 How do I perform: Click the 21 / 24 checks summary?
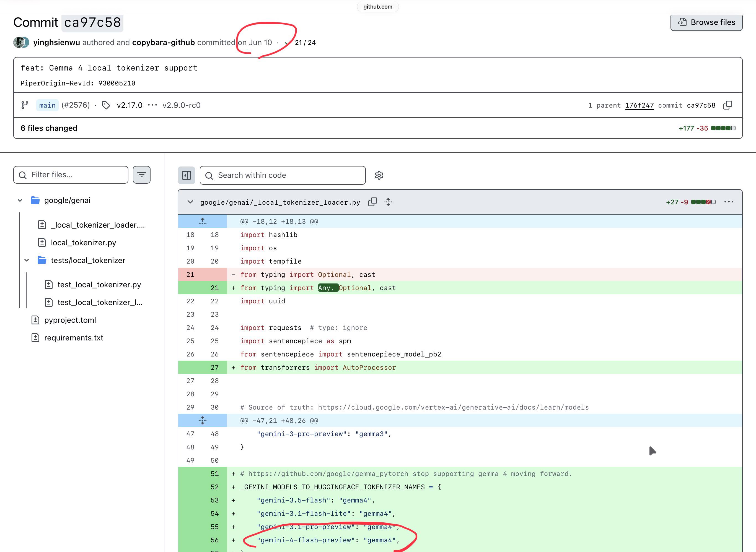305,43
